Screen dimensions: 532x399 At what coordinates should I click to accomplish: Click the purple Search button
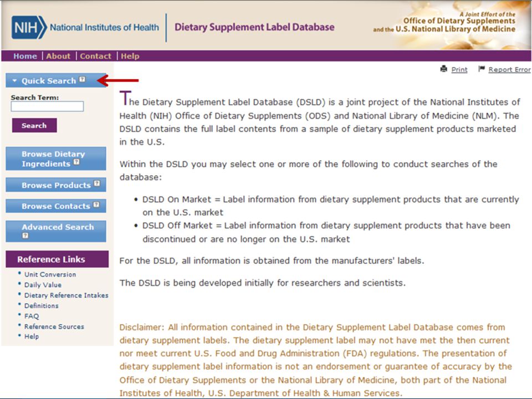pos(34,125)
